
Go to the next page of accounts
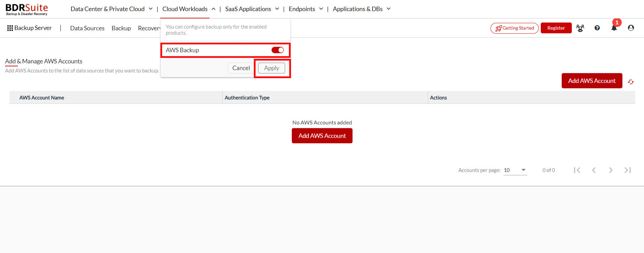point(611,170)
